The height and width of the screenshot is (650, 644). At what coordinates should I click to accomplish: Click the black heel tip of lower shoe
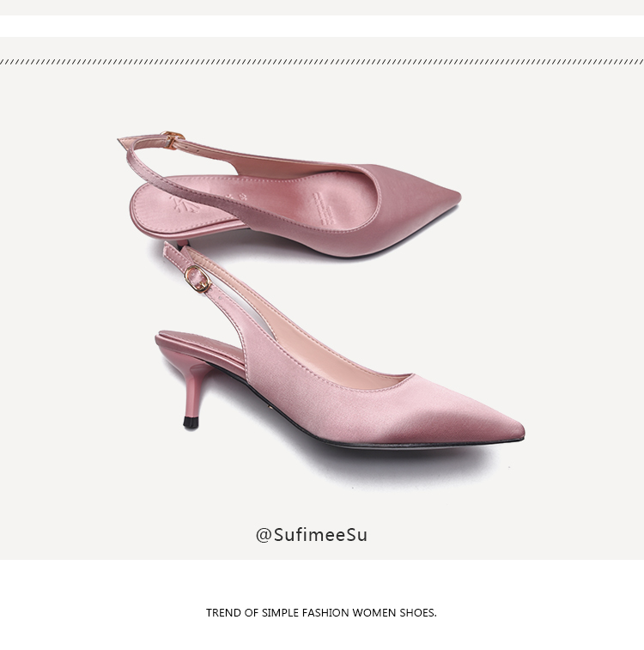click(191, 422)
